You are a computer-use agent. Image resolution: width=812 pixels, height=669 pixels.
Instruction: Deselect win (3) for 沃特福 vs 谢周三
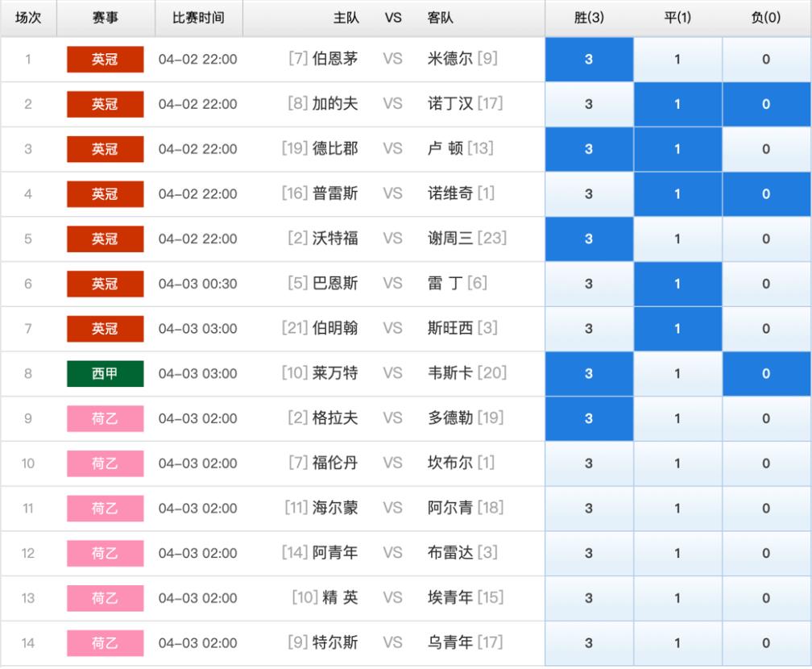(x=589, y=239)
